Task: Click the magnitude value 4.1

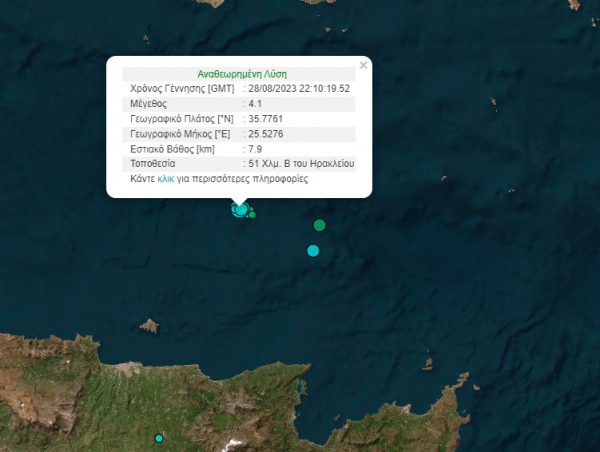Action: point(254,103)
